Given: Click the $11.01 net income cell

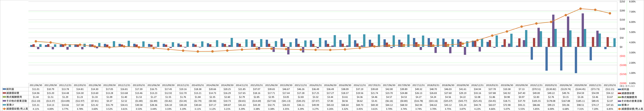Looking at the screenshot, I should [36, 89].
